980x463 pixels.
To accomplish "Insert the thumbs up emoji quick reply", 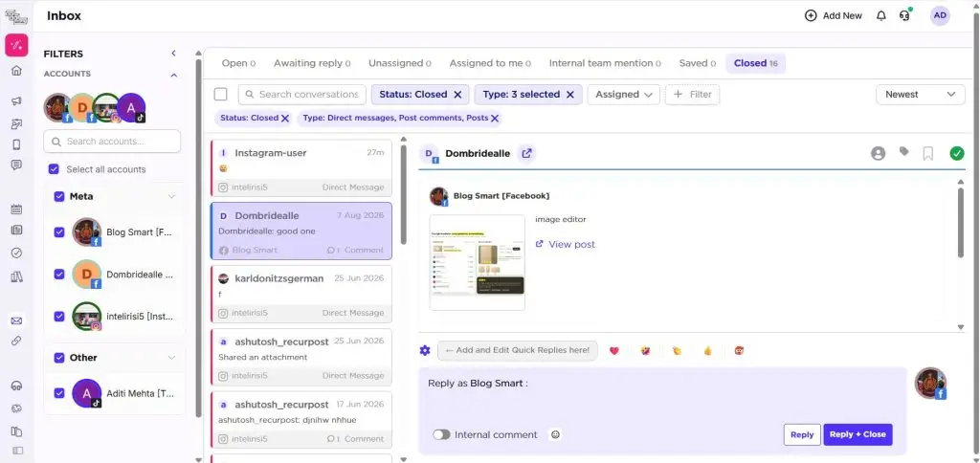I will [707, 350].
